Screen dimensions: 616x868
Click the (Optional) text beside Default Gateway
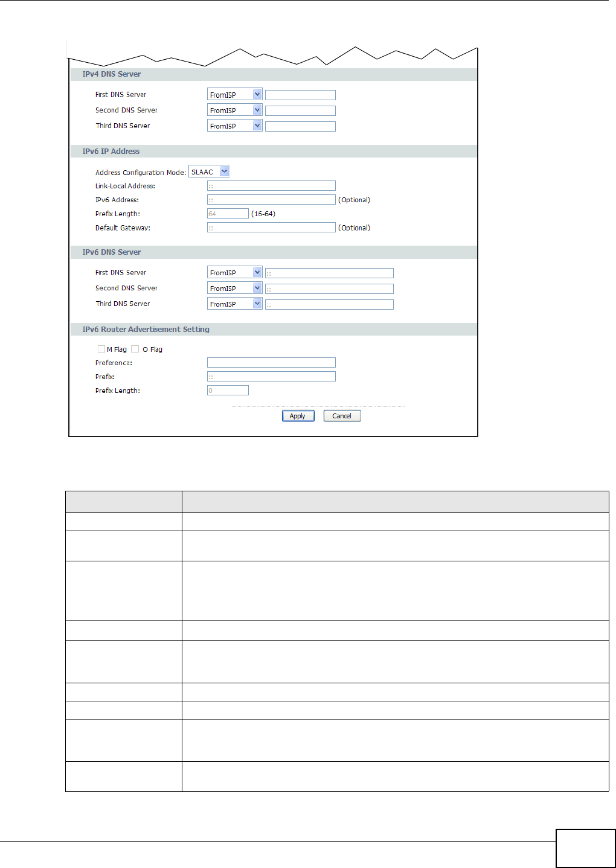[x=355, y=228]
